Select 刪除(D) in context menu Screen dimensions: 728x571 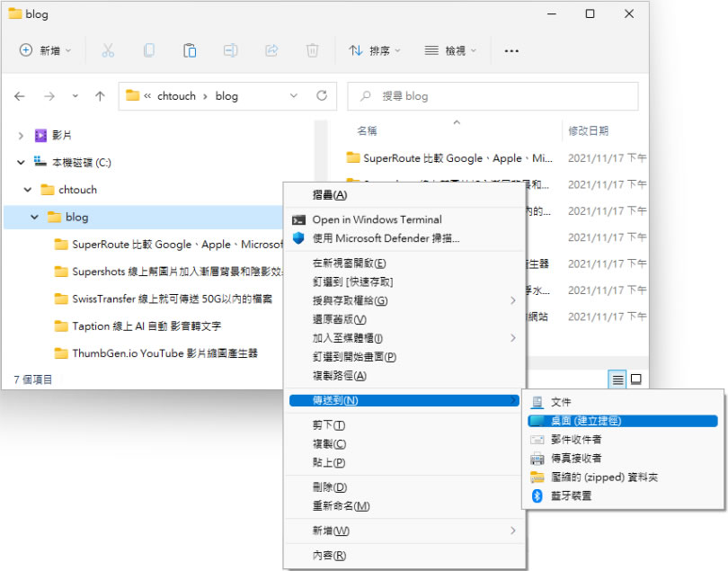(x=404, y=487)
